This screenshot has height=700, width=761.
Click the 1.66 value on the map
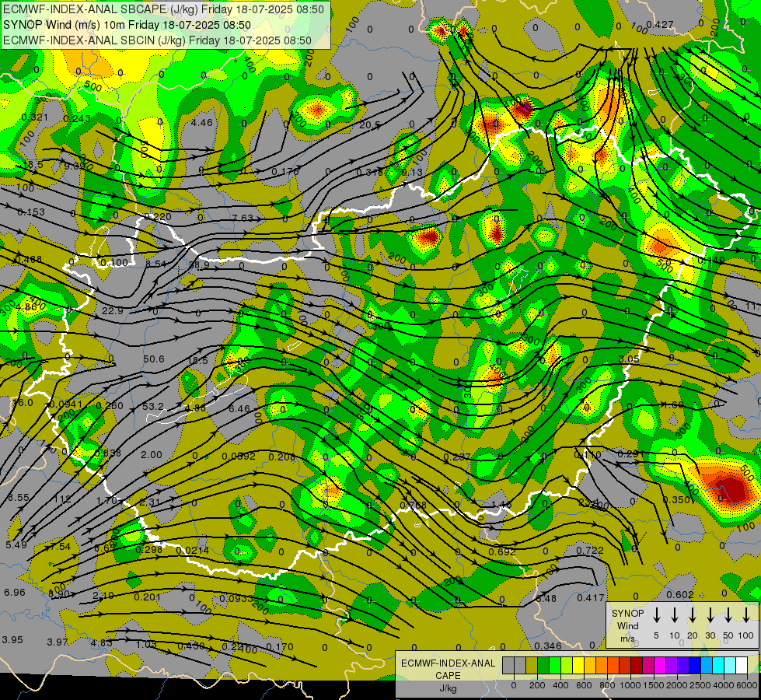click(673, 404)
